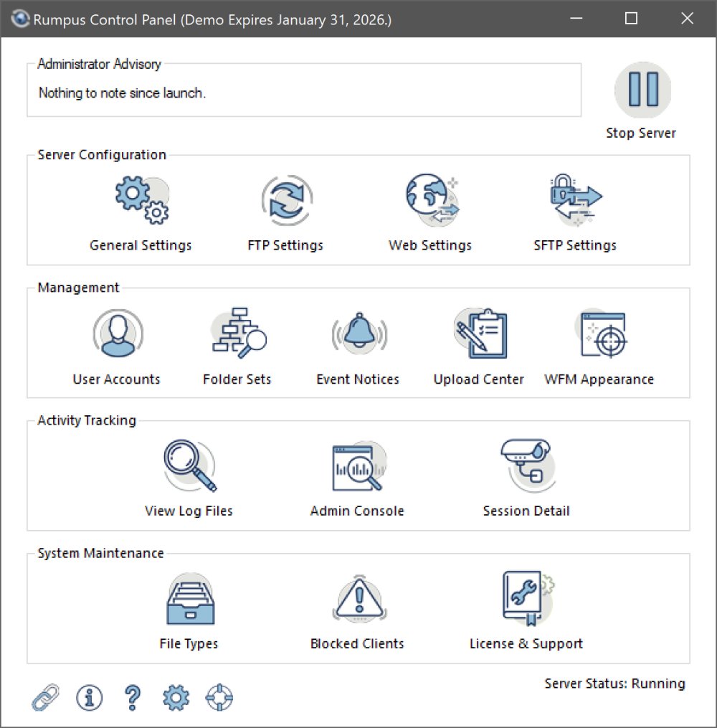The width and height of the screenshot is (717, 728).
Task: Open Upload Center clipboard icon
Action: click(480, 333)
